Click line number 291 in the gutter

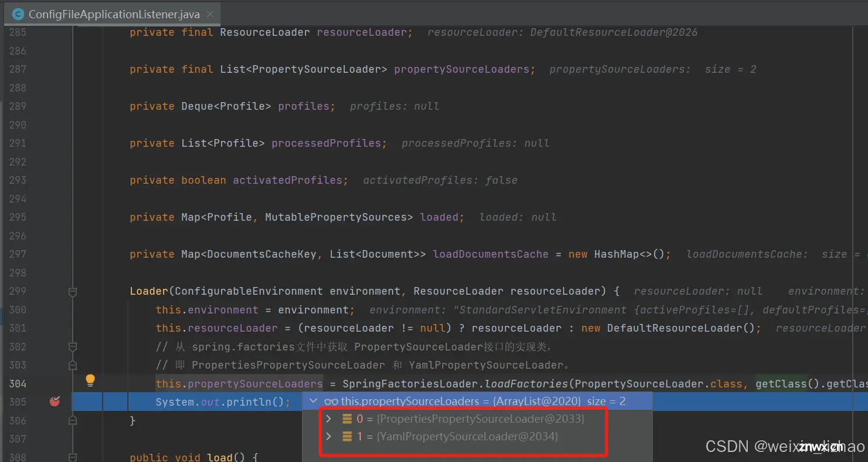click(18, 143)
